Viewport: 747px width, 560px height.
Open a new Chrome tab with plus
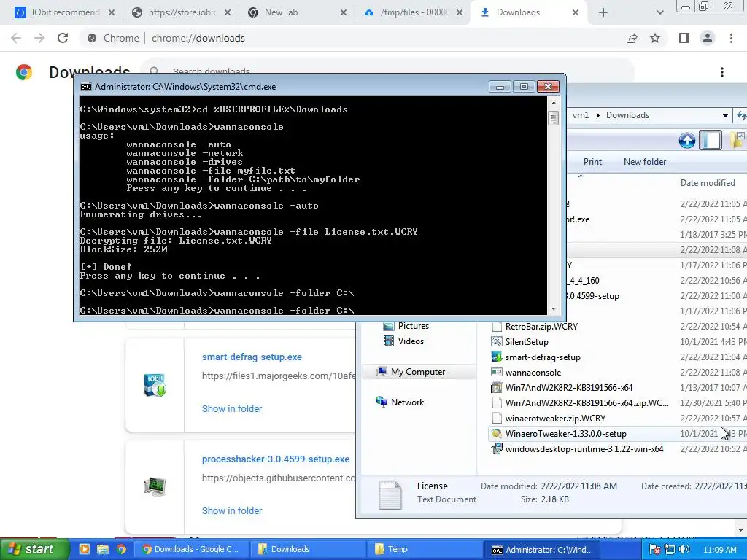click(603, 12)
